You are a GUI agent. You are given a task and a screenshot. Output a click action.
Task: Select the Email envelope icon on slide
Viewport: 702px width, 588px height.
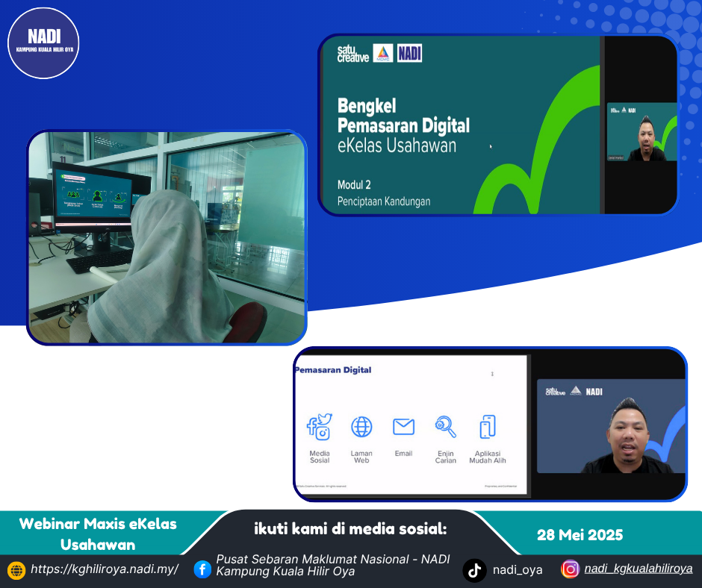[x=403, y=427]
